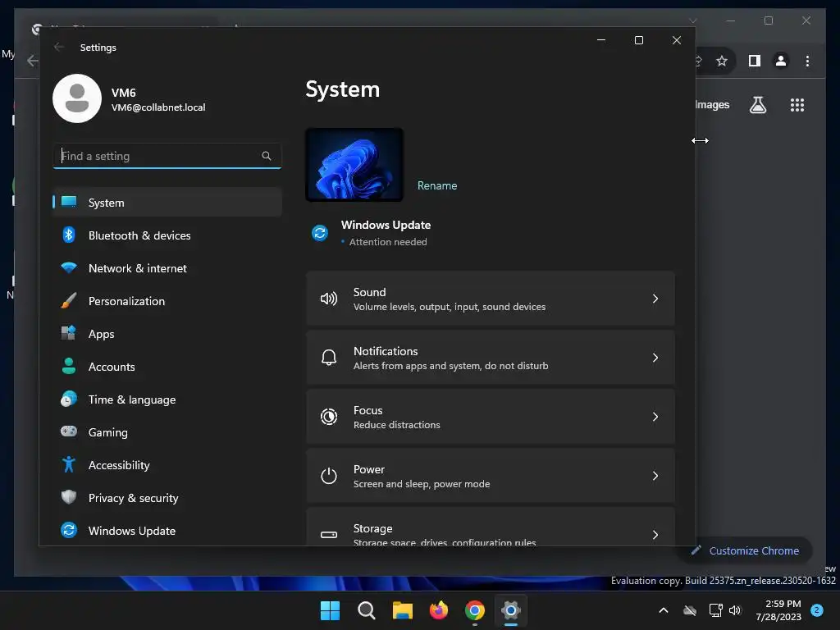Expand Sound via its chevron arrow

click(x=655, y=299)
